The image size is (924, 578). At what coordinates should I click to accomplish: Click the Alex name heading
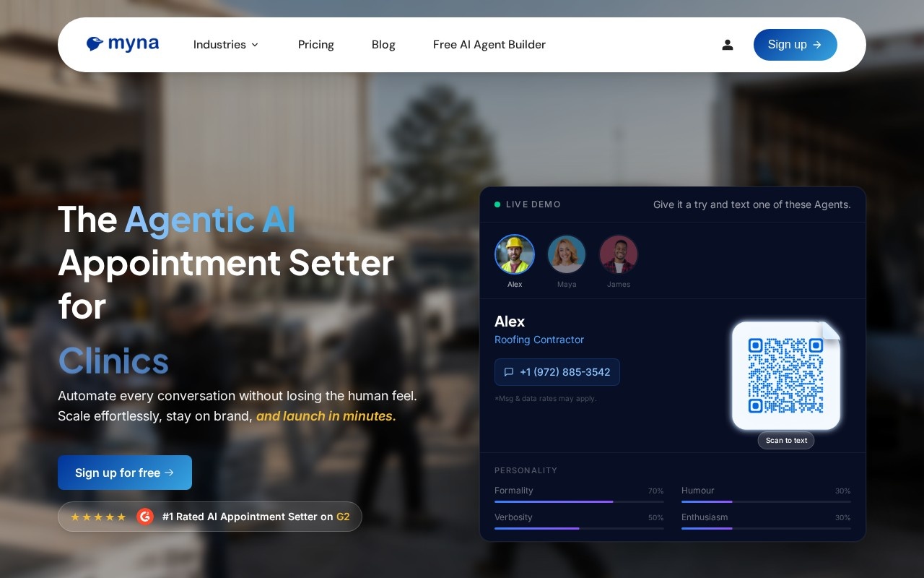coord(510,322)
